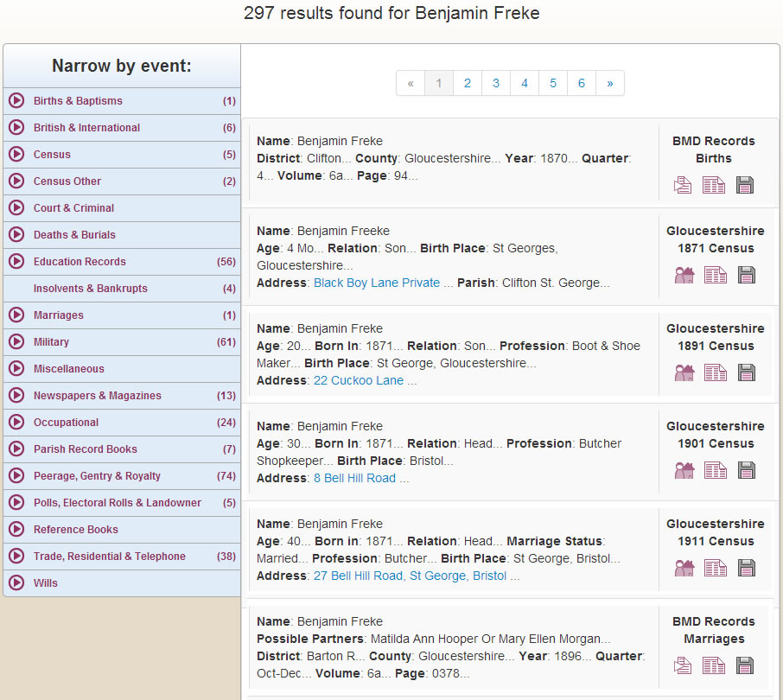The height and width of the screenshot is (700, 783).
Task: Expand Reference Books arrow icon
Action: tap(16, 529)
